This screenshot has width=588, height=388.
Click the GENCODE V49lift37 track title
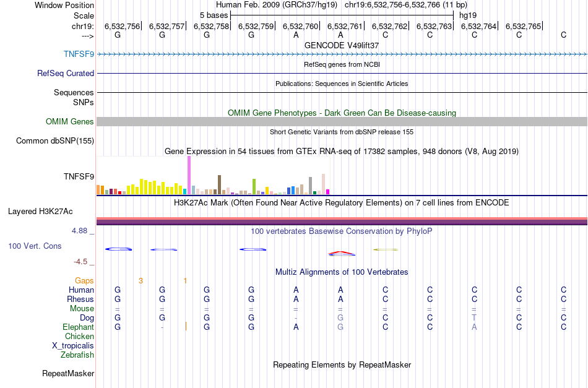(x=342, y=45)
